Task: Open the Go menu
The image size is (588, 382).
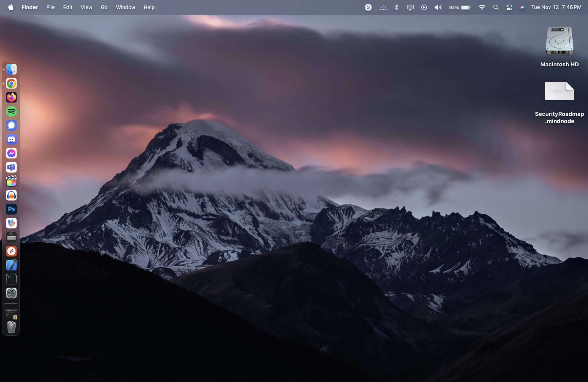Action: [104, 7]
